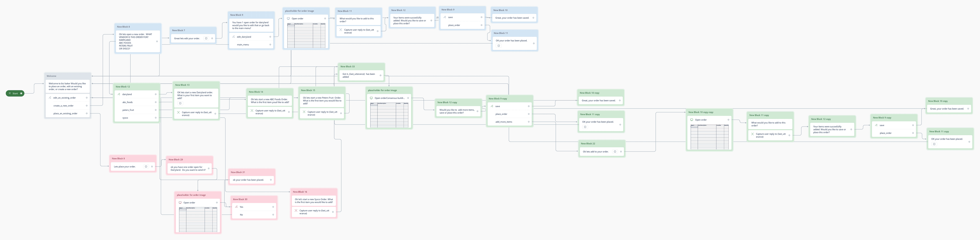This screenshot has height=240, width=980.
Task: Open 'OK lets start a new Dairyland order' step
Action: [196, 98]
